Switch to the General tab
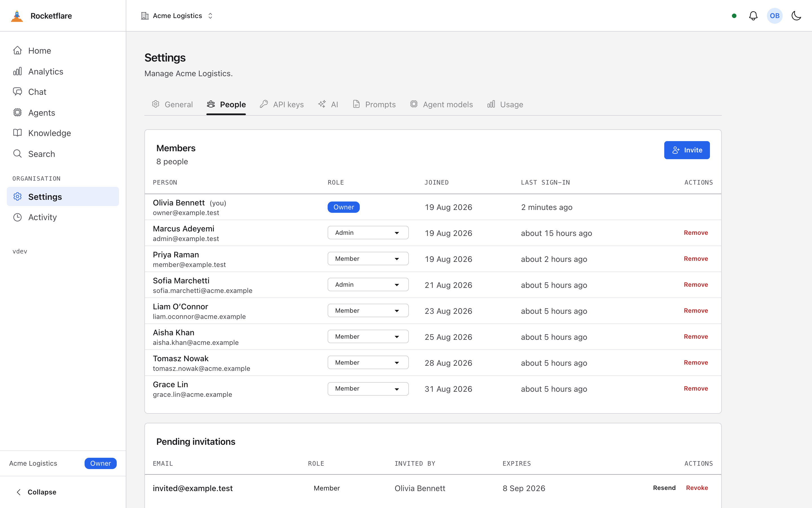 (x=172, y=104)
